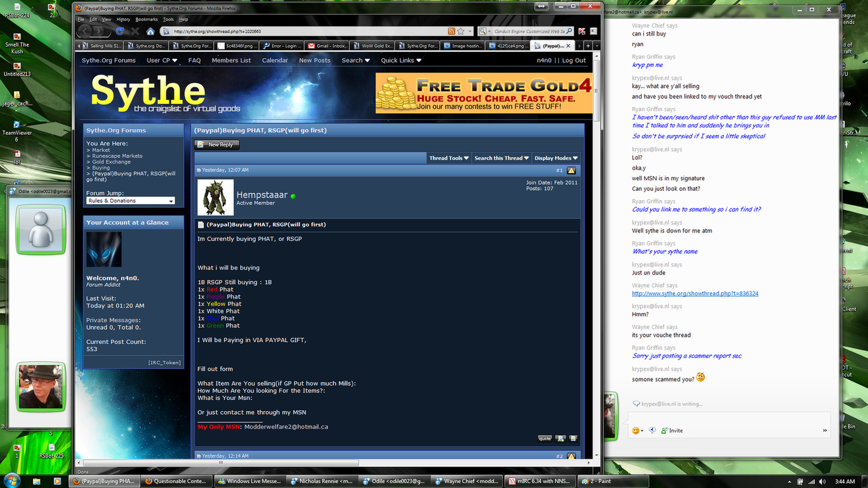
Task: Click the search magnifier icon in search box
Action: point(569,31)
